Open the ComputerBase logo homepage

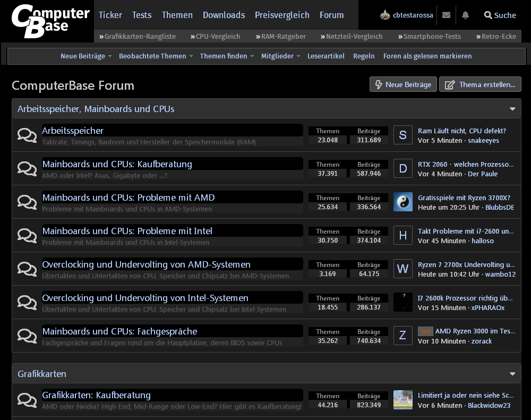[50, 21]
